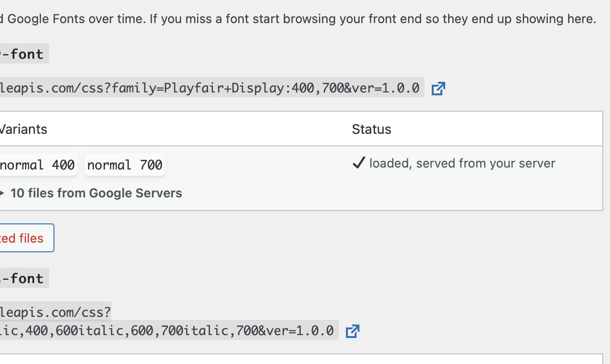
Task: Click the '10 files from Google Servers' label
Action: pos(96,193)
